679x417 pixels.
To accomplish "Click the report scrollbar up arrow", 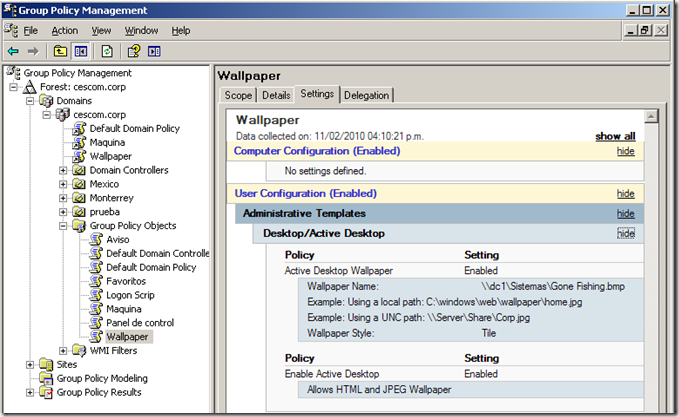I will tap(651, 116).
